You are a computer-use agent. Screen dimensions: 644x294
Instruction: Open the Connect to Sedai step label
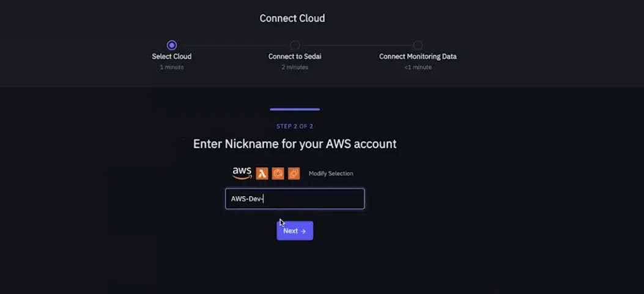[295, 56]
